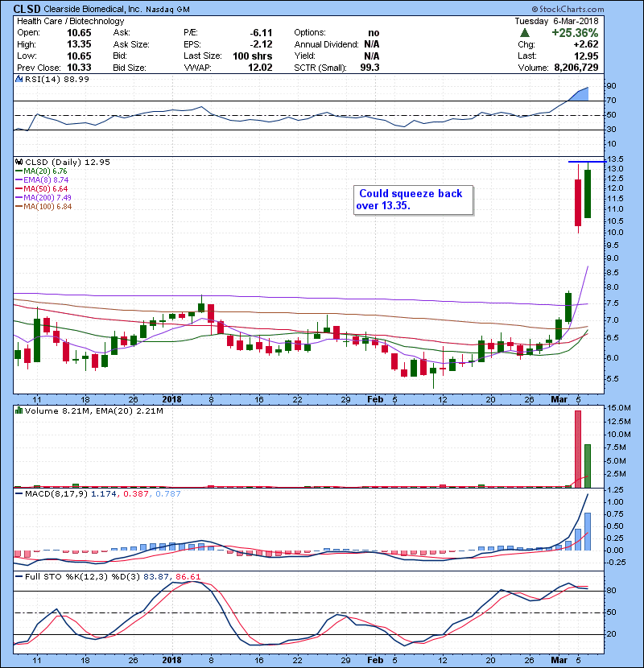The image size is (644, 668).
Task: Click the High value 13.35
Action: point(79,44)
